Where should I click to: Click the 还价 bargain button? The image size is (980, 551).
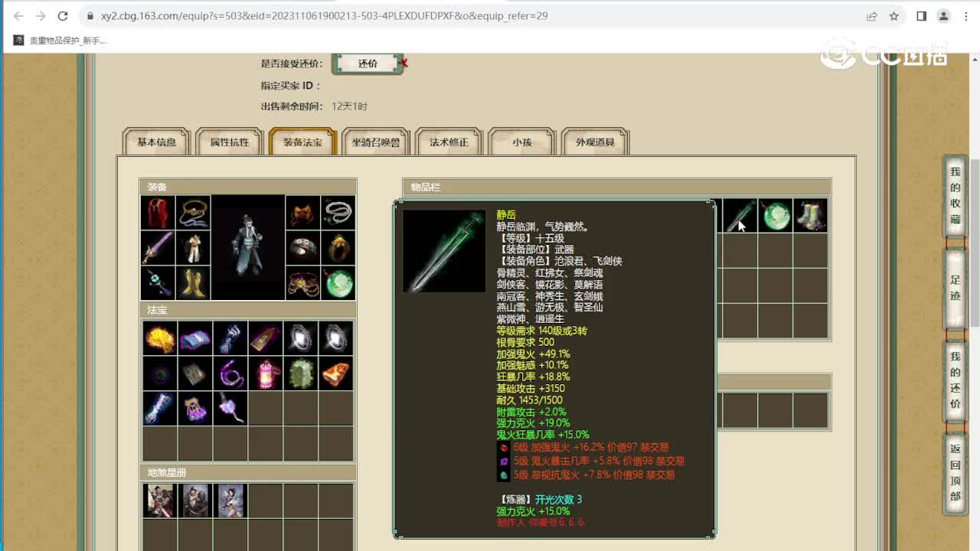coord(368,64)
